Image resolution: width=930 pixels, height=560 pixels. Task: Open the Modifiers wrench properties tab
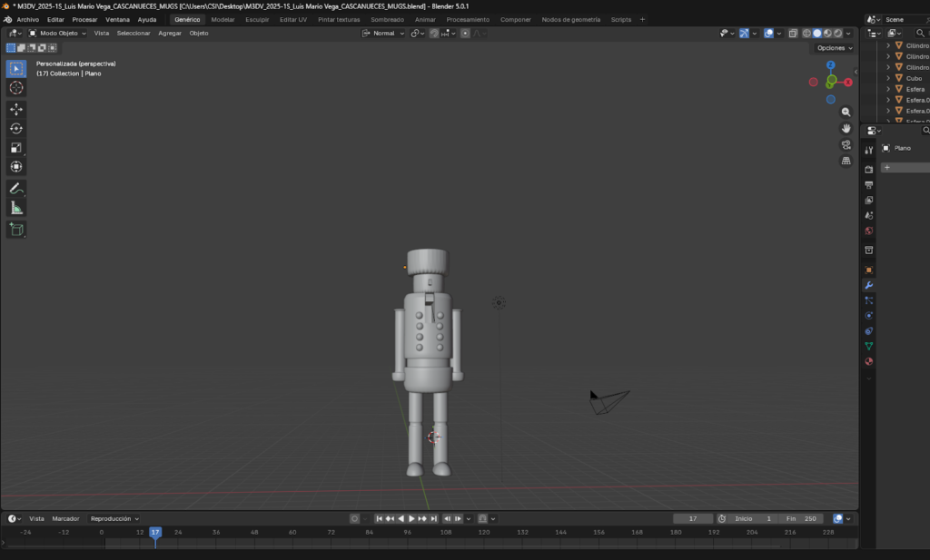point(869,285)
